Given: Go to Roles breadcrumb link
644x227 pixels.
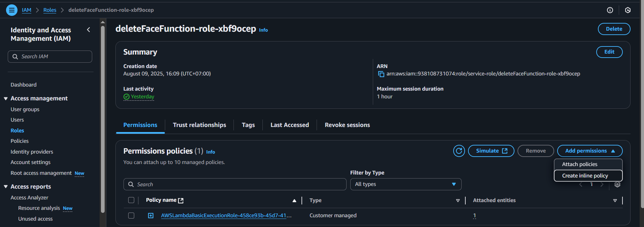Looking at the screenshot, I should (50, 10).
